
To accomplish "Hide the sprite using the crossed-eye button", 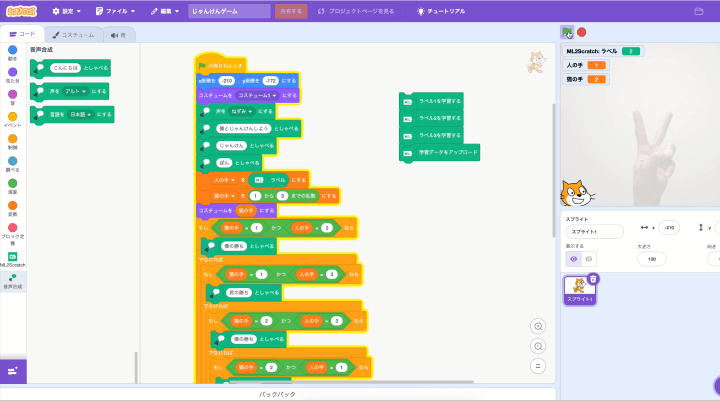I will (589, 259).
